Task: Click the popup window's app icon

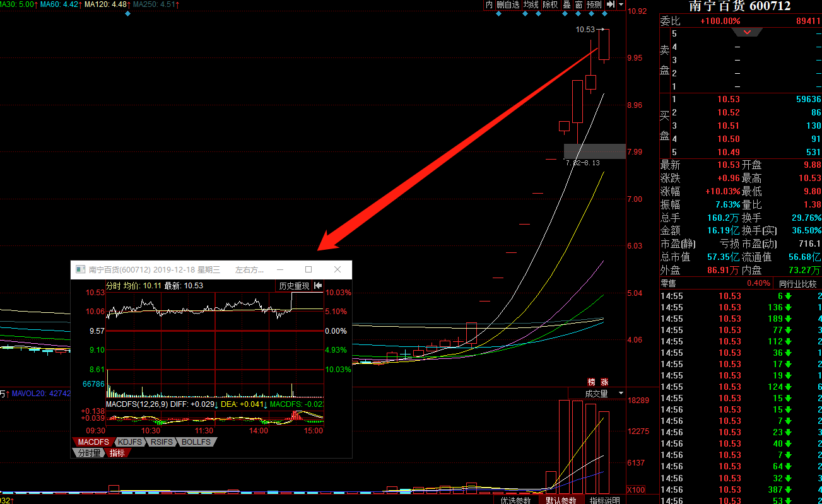Action: tap(80, 269)
